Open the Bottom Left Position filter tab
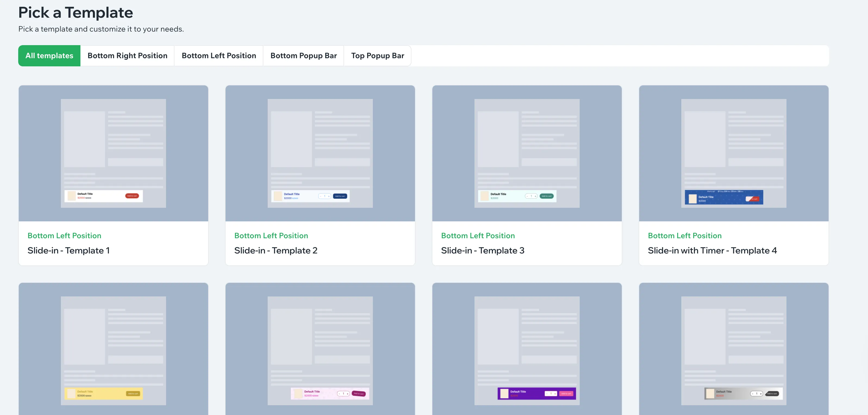 click(219, 56)
